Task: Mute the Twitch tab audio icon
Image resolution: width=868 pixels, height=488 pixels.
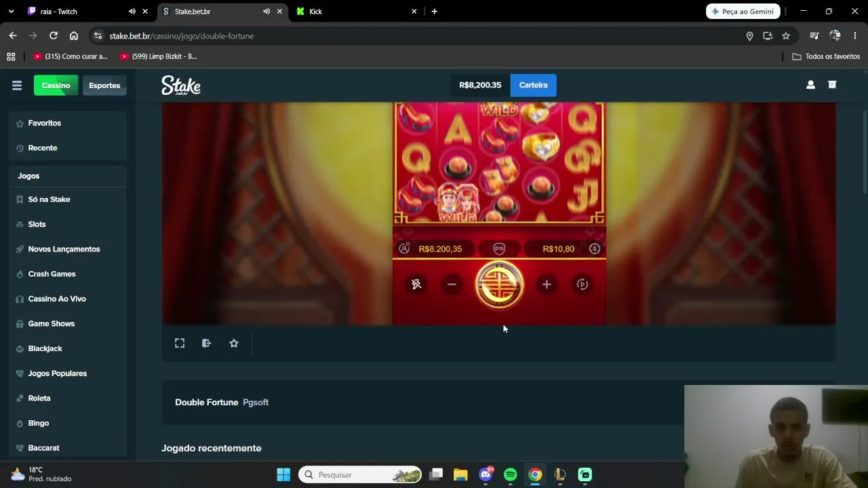Action: (x=132, y=12)
